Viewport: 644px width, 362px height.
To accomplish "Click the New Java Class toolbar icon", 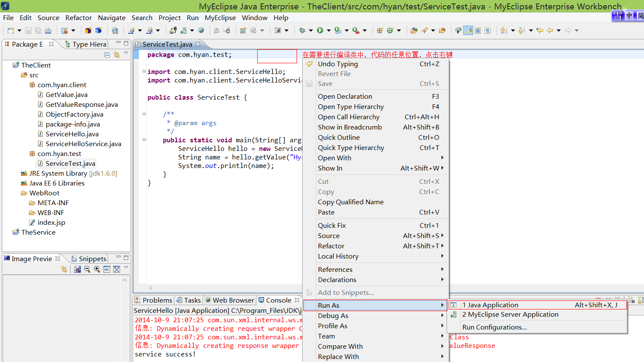I will (x=390, y=30).
